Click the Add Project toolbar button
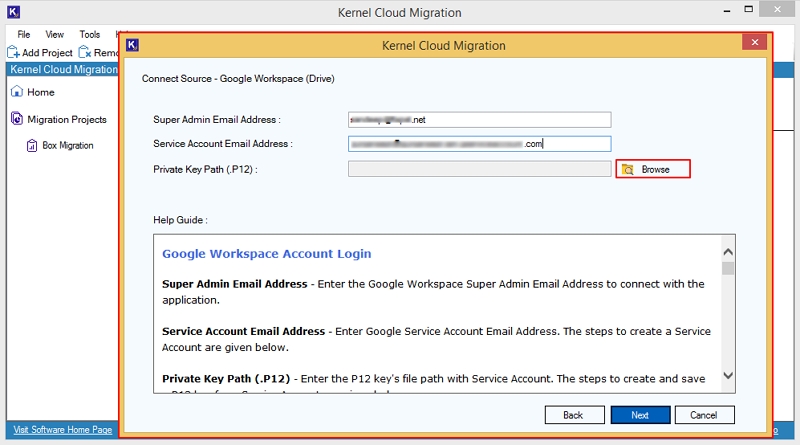The image size is (800, 445). [40, 53]
